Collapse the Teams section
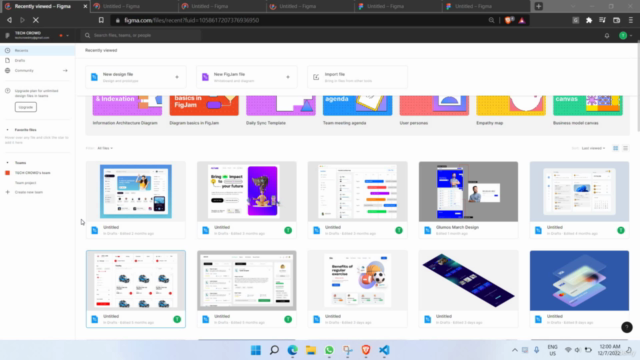Viewport: 640px width, 360px height. tap(7, 163)
